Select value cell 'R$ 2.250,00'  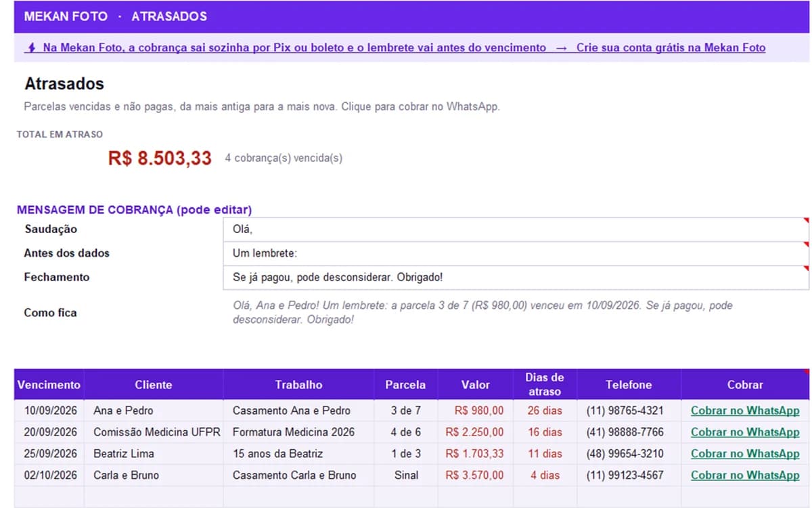click(476, 432)
